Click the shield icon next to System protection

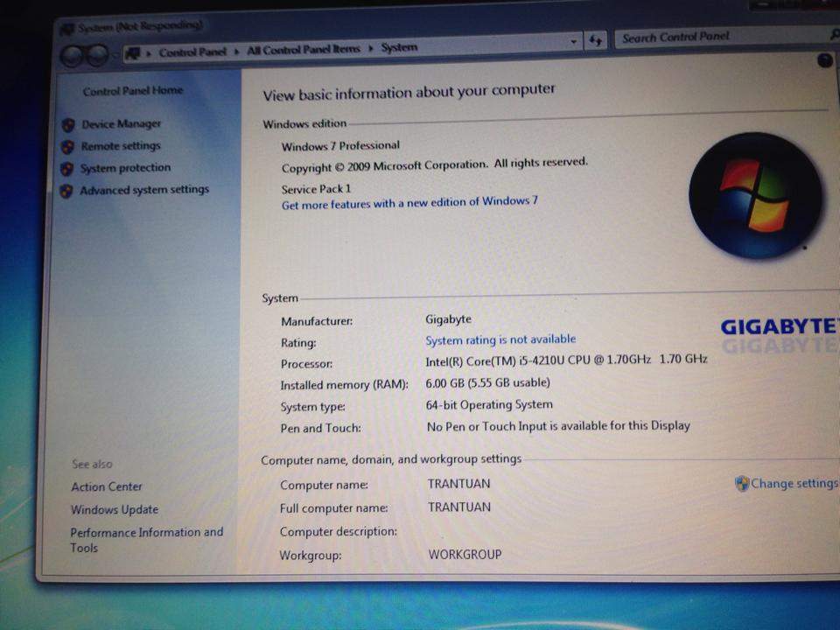click(67, 169)
